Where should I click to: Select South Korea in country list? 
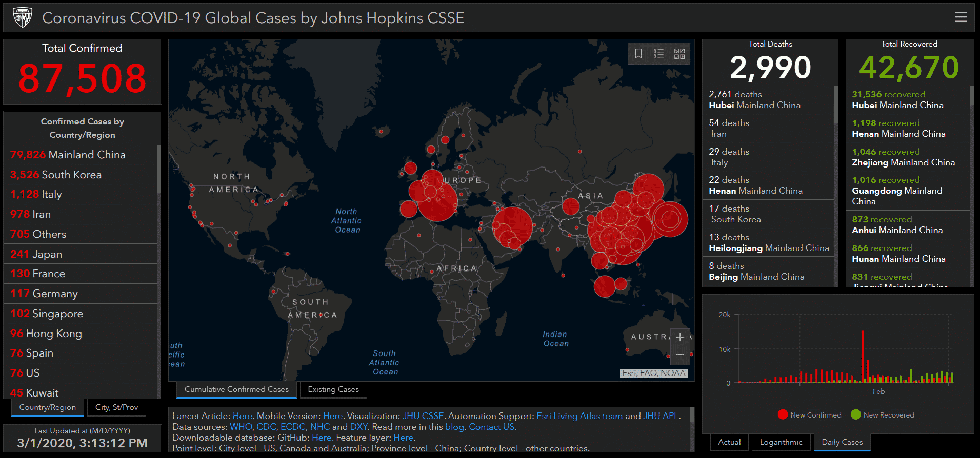tap(81, 175)
